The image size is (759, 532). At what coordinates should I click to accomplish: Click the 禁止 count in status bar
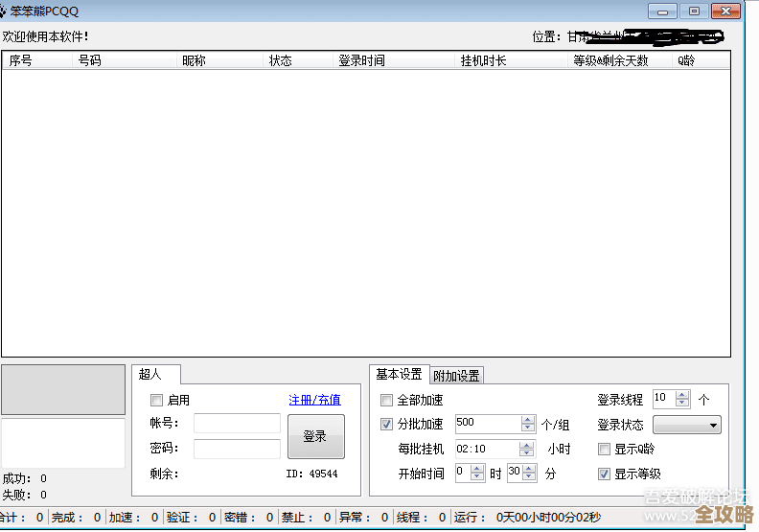(307, 518)
